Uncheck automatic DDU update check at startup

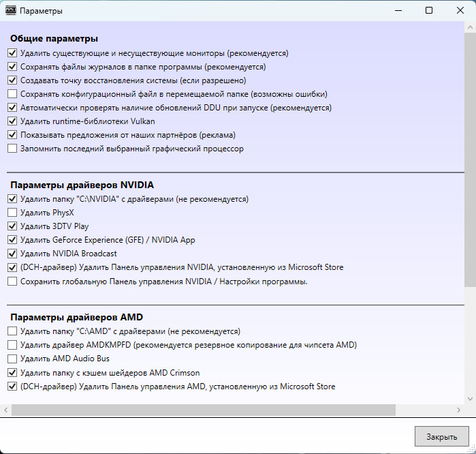point(12,108)
